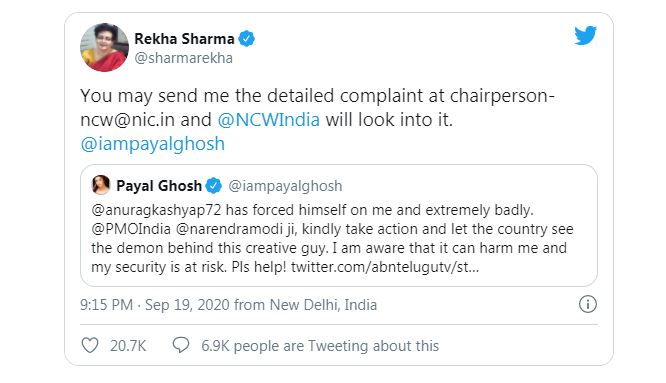Open the tweet timestamp 9:15 PM link

107,305
